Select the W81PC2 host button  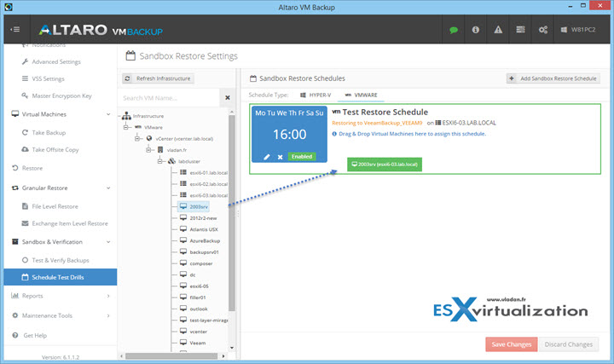tap(578, 30)
